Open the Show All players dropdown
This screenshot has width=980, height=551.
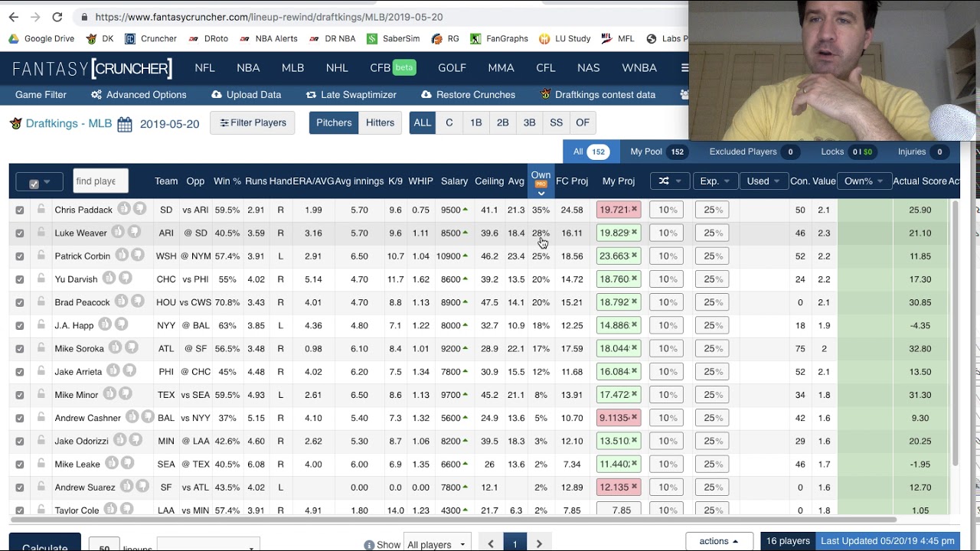point(437,545)
